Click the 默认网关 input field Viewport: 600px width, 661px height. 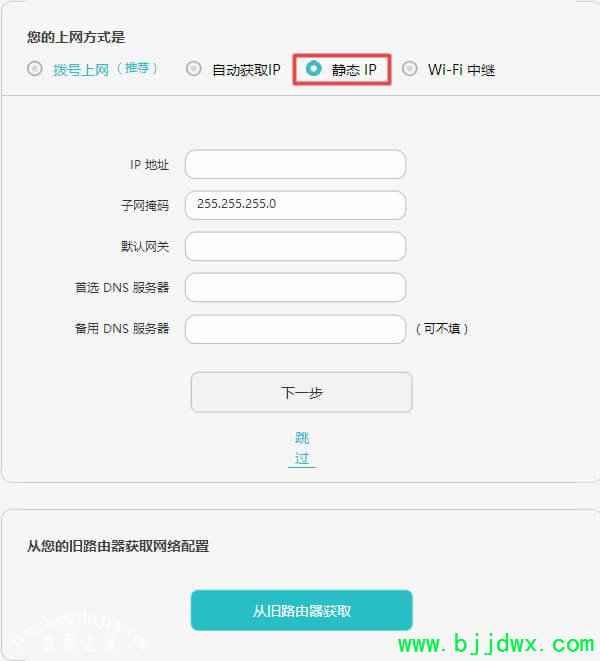296,246
